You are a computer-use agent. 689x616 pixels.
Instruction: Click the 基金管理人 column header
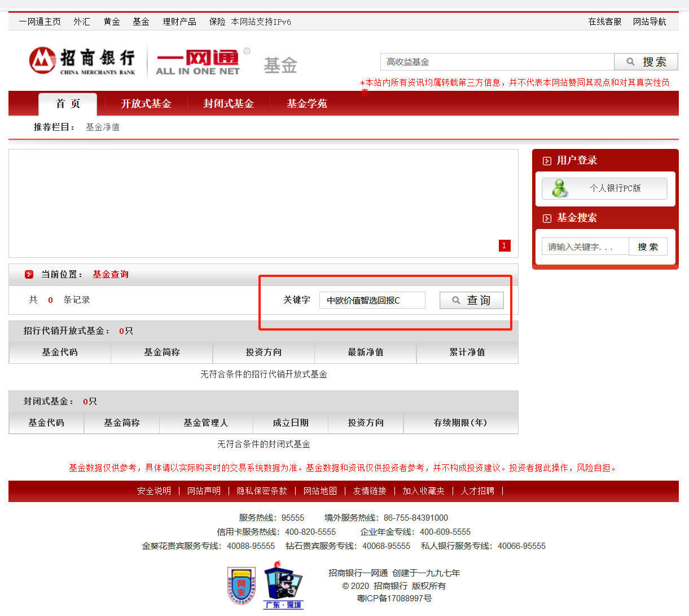point(206,423)
